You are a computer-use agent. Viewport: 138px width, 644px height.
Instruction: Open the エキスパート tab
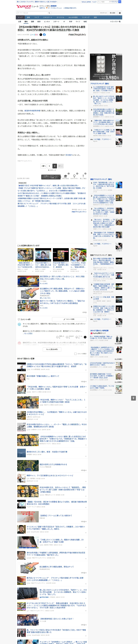(x=48, y=17)
